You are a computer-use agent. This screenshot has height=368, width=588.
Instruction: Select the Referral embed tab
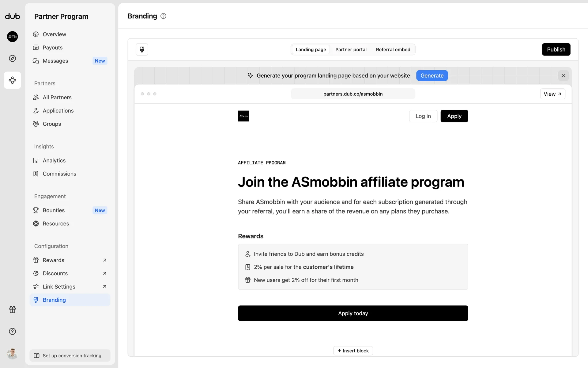(393, 49)
